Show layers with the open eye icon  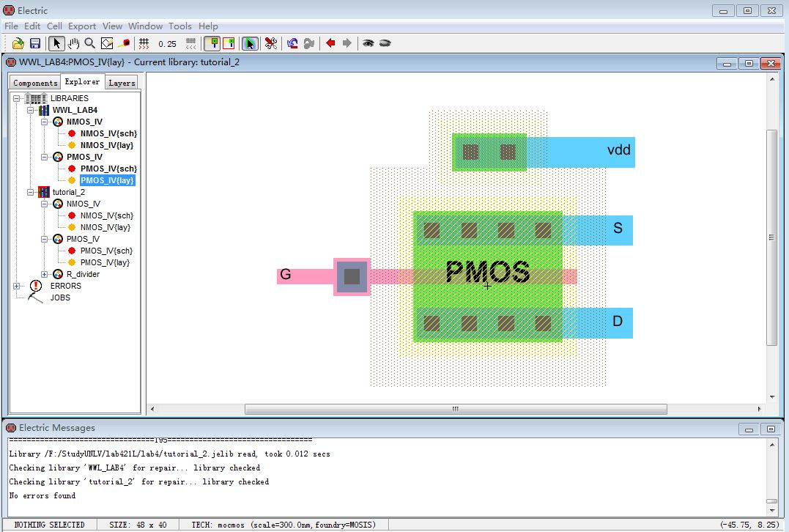coord(368,43)
